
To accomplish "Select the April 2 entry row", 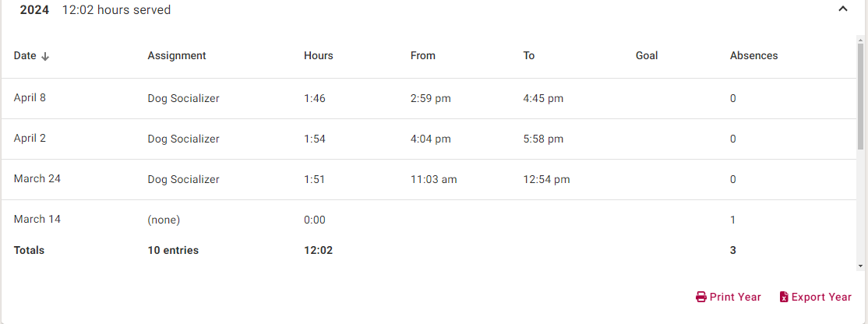I will (x=30, y=139).
